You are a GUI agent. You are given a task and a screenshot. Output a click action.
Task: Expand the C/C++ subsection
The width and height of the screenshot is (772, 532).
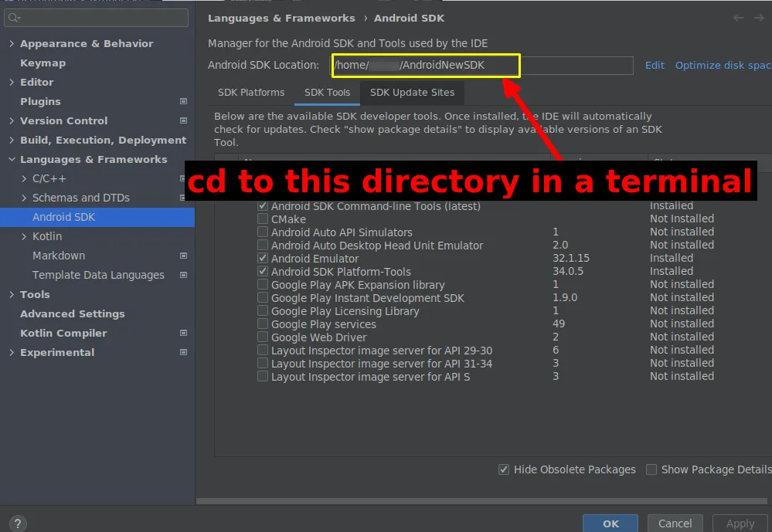24,178
